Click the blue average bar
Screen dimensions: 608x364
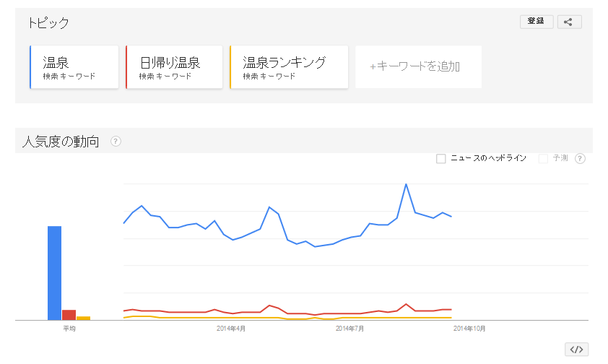pyautogui.click(x=54, y=273)
